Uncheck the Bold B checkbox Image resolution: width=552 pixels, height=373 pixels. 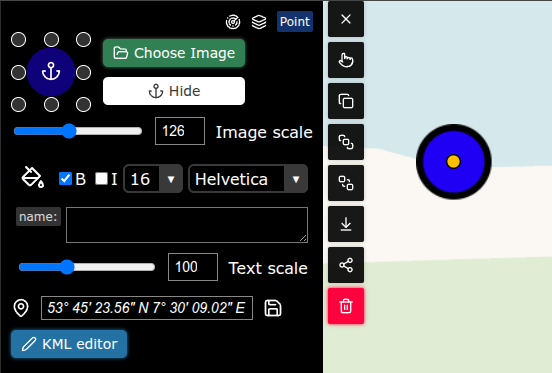(65, 178)
